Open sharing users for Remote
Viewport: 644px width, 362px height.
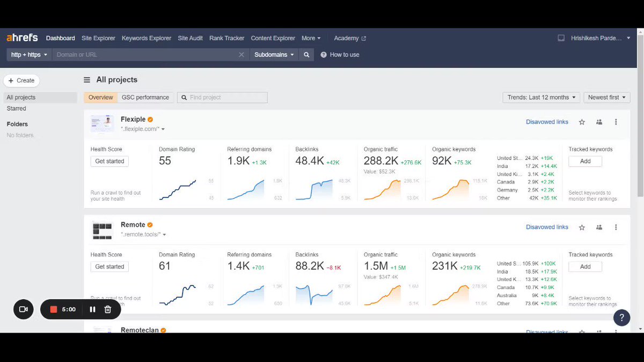click(x=599, y=227)
